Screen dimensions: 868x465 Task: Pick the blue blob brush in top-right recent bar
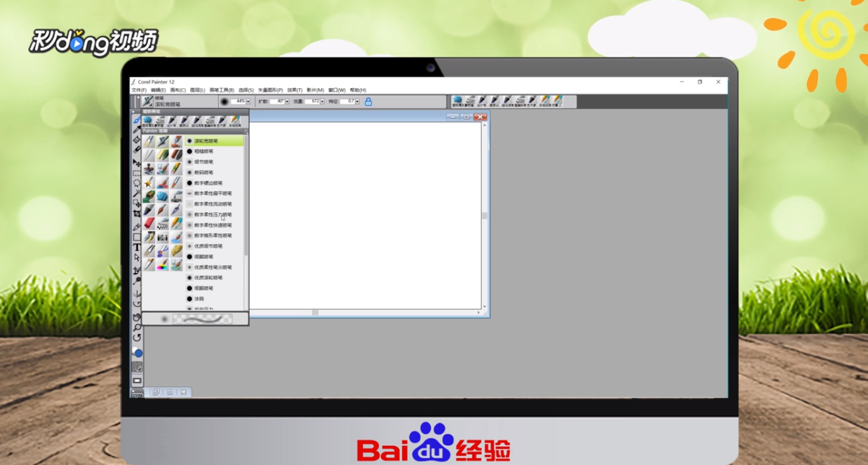(458, 100)
